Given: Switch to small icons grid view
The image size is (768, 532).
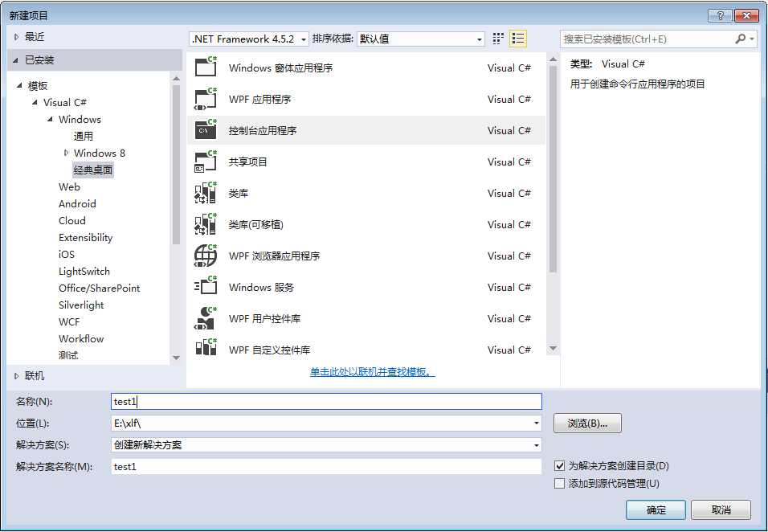Looking at the screenshot, I should point(498,39).
